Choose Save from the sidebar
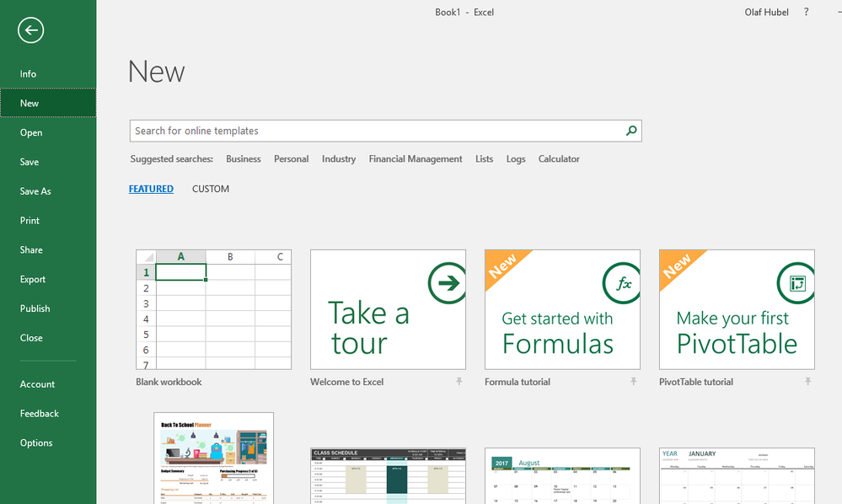 click(x=48, y=162)
